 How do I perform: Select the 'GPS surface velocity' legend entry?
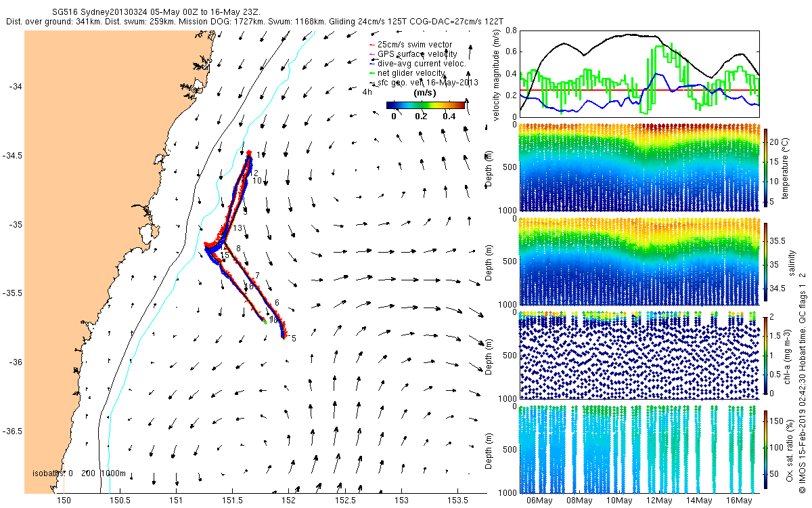pos(412,54)
